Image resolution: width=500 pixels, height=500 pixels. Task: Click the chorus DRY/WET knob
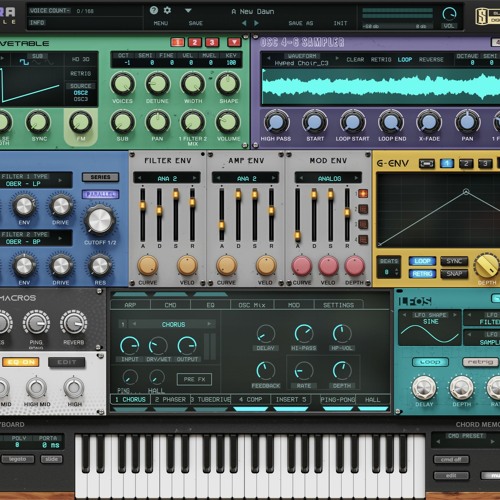158,346
